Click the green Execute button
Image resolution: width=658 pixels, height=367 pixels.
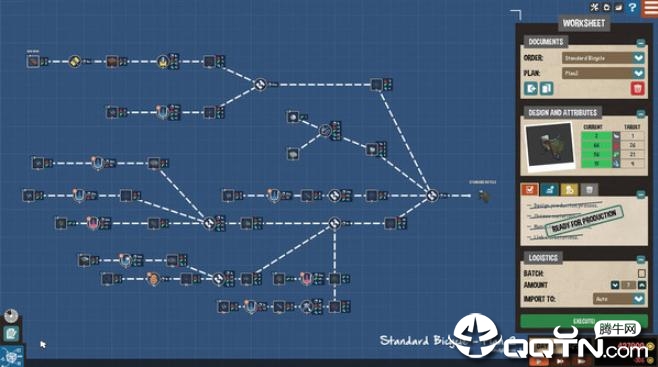(584, 321)
